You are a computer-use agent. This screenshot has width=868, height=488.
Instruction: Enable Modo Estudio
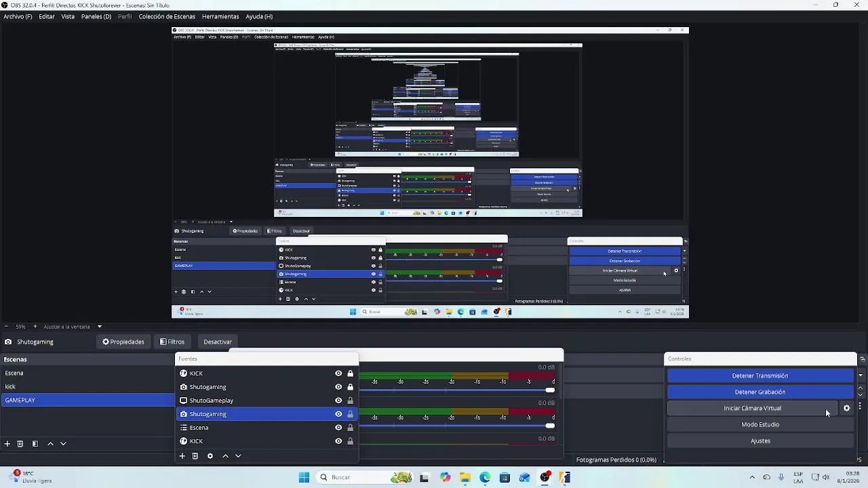[x=760, y=424]
